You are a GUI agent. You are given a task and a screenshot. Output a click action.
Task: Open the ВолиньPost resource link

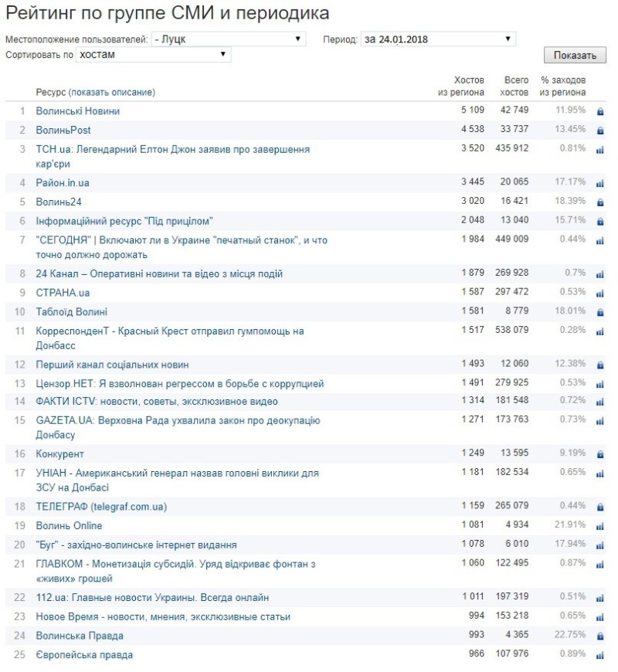[63, 131]
